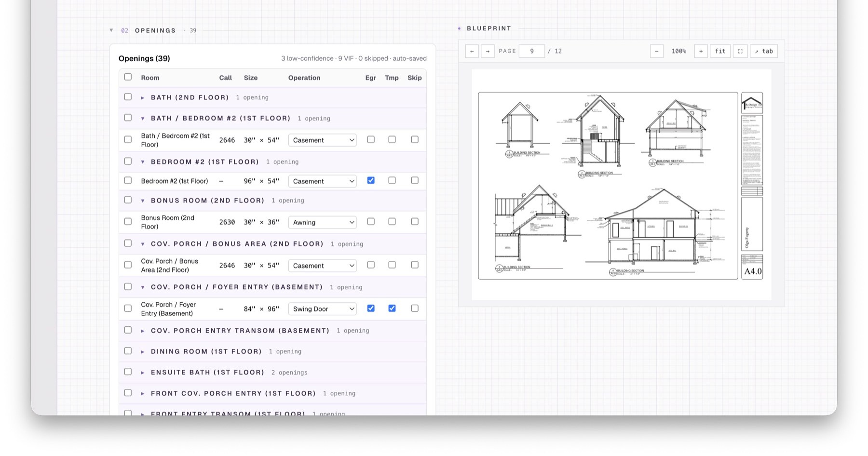Open operation dropdown for Bedroom #2 row
This screenshot has height=456, width=868.
322,181
